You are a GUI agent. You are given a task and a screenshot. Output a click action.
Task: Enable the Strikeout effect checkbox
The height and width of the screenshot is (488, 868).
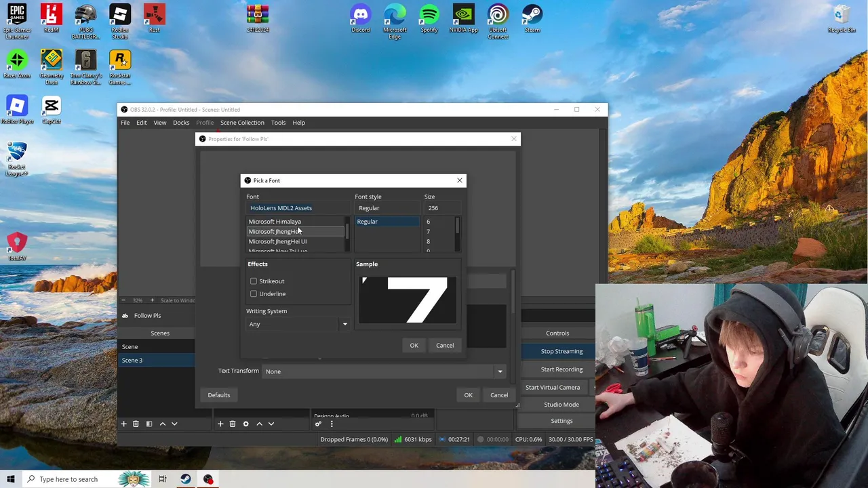(x=254, y=281)
